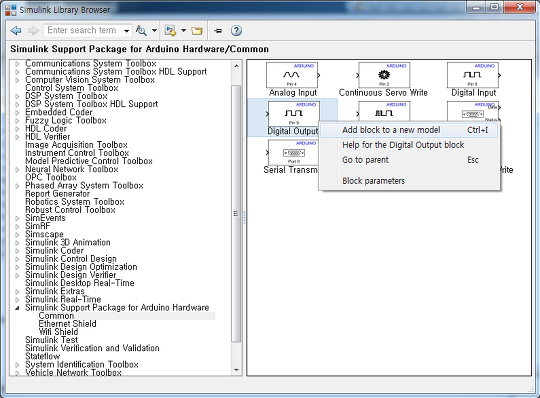Select Simulink Test
Viewport: 540px width, 398px height.
[x=52, y=340]
